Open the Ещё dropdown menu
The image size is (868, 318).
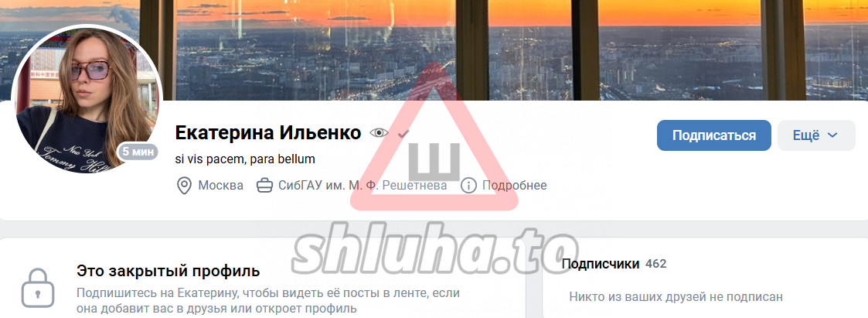(816, 135)
